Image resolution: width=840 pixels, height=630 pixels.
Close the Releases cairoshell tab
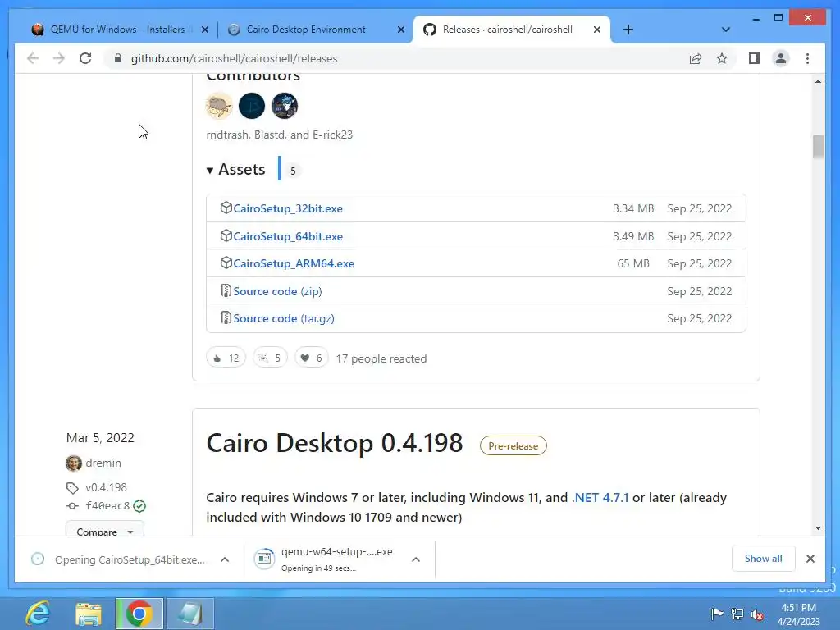[597, 30]
